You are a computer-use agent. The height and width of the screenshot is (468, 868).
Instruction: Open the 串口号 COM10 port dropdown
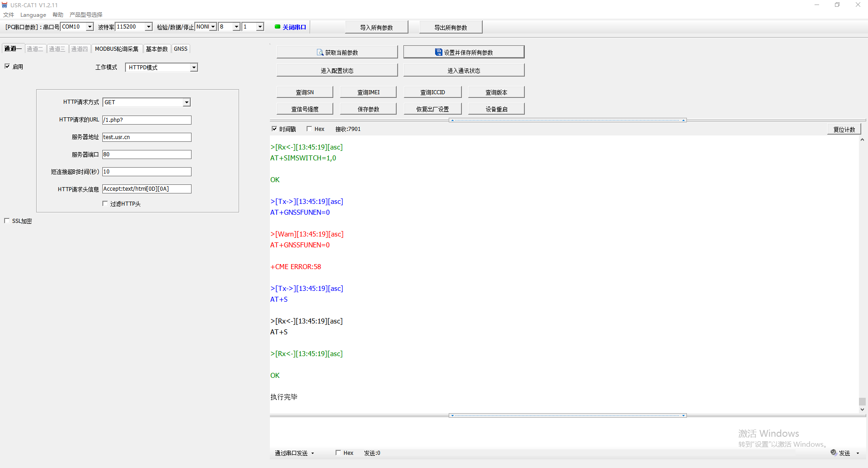tap(90, 27)
